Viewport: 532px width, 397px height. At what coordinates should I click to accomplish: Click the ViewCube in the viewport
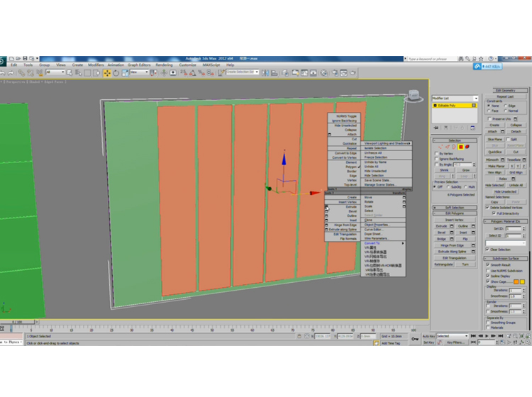point(414,95)
